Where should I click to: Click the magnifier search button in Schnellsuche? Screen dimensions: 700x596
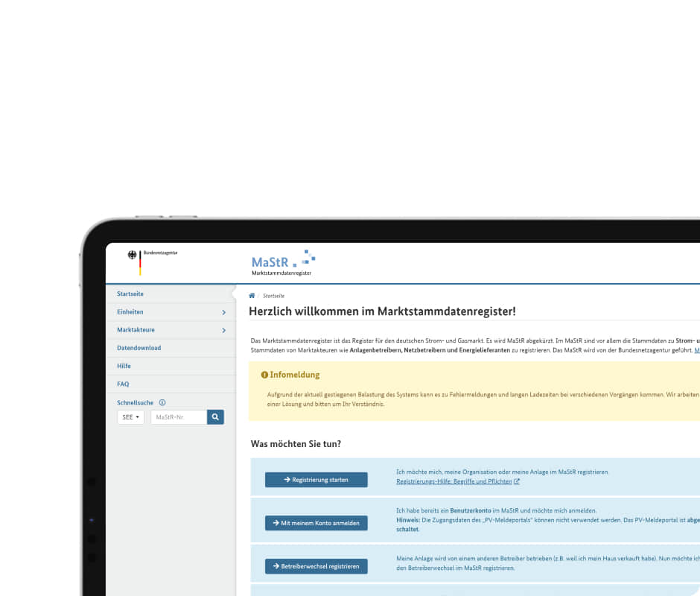(x=215, y=417)
